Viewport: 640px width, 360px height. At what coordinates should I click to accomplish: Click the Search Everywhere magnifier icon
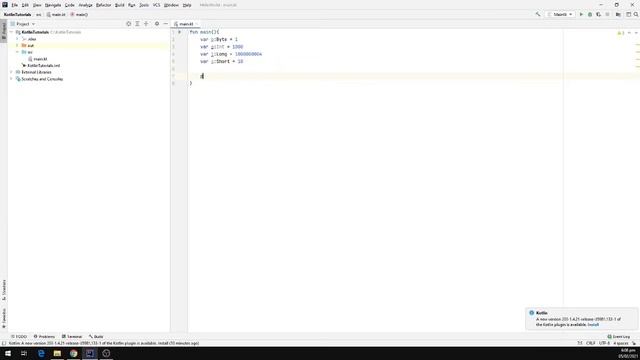pos(636,14)
